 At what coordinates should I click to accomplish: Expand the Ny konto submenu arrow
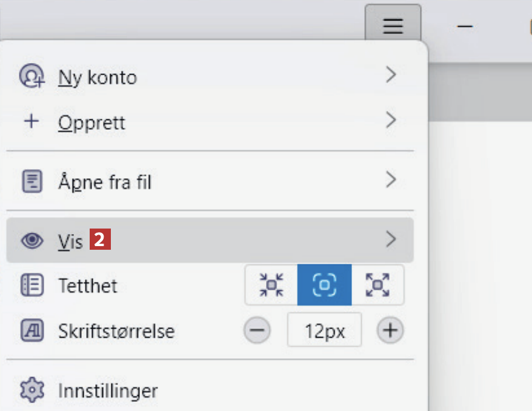coord(391,75)
